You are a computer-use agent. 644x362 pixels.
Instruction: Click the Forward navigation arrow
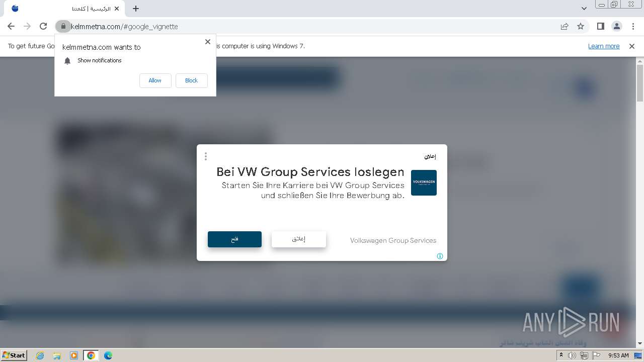(x=27, y=26)
